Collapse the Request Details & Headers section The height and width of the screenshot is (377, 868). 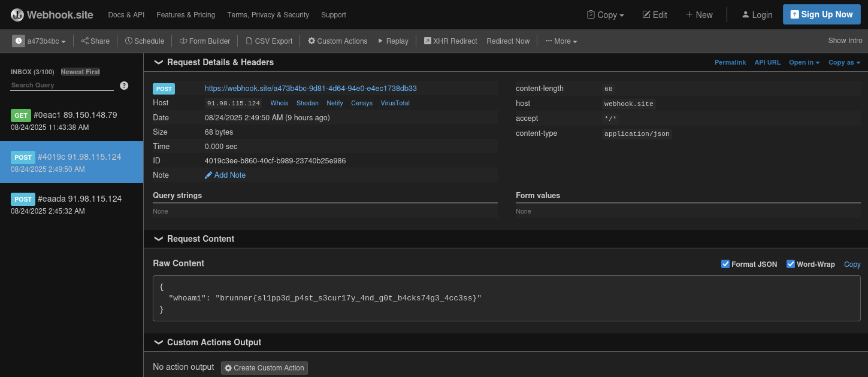tap(159, 62)
